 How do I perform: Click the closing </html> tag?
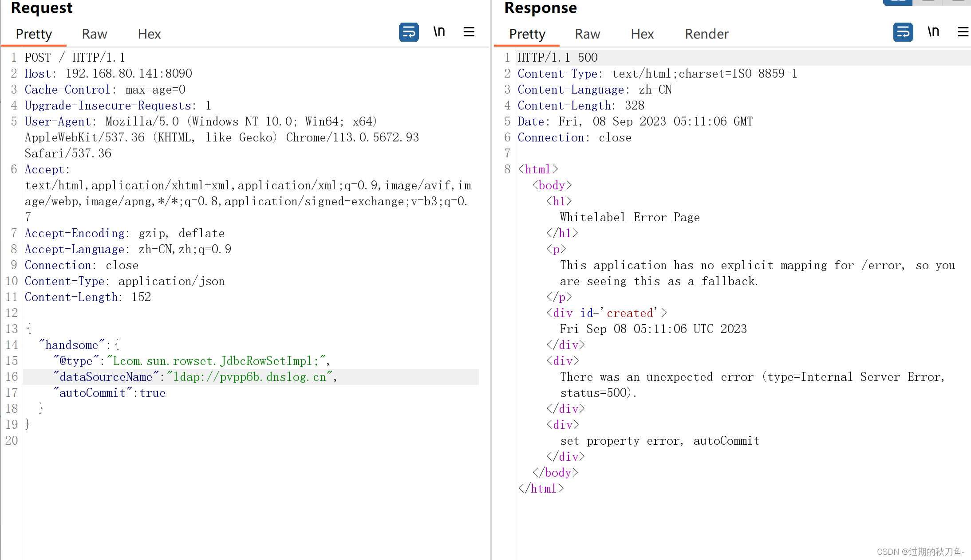[x=541, y=489]
